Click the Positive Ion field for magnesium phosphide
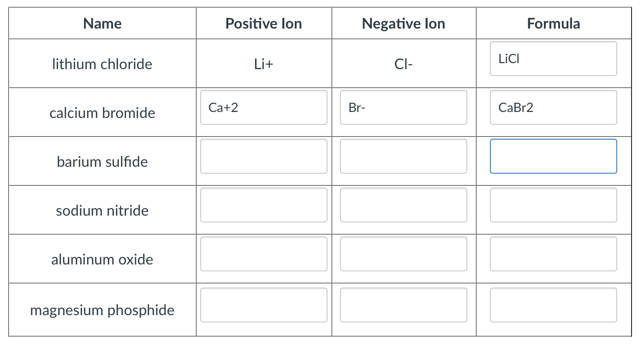Screen dimensions: 644x352 pos(263,305)
